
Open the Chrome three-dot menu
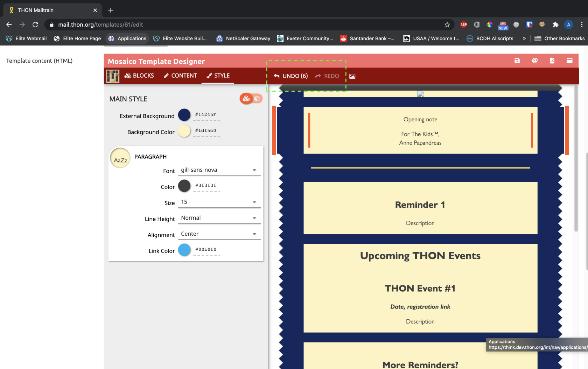[x=582, y=24]
